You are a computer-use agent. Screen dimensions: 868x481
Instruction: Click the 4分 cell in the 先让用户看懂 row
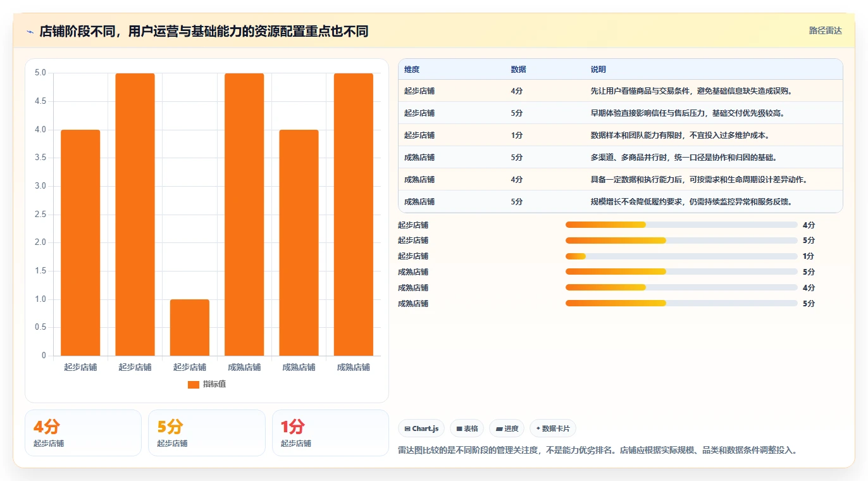click(x=517, y=91)
